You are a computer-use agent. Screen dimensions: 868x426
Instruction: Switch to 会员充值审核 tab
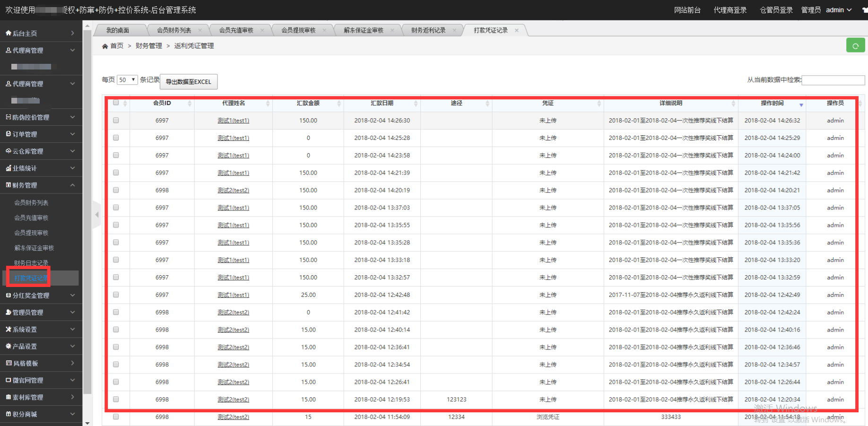point(236,30)
